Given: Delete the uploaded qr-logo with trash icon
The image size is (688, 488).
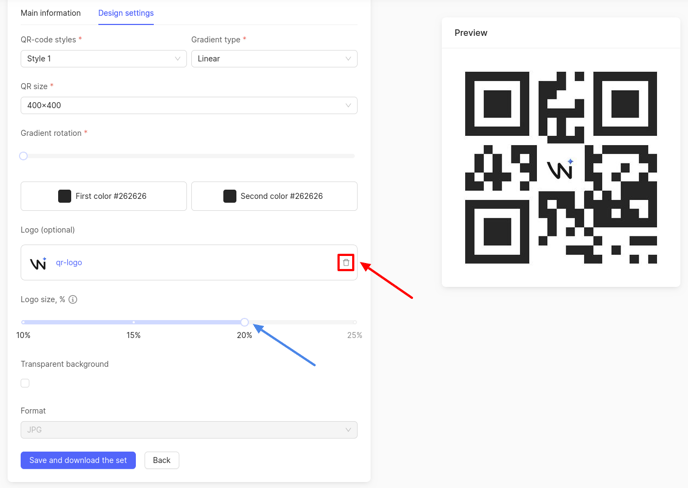Looking at the screenshot, I should 346,263.
